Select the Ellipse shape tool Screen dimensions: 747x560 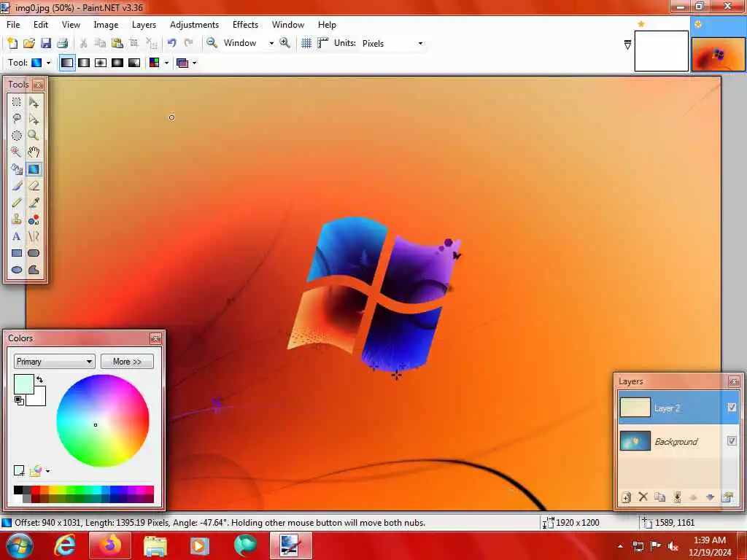click(x=17, y=270)
